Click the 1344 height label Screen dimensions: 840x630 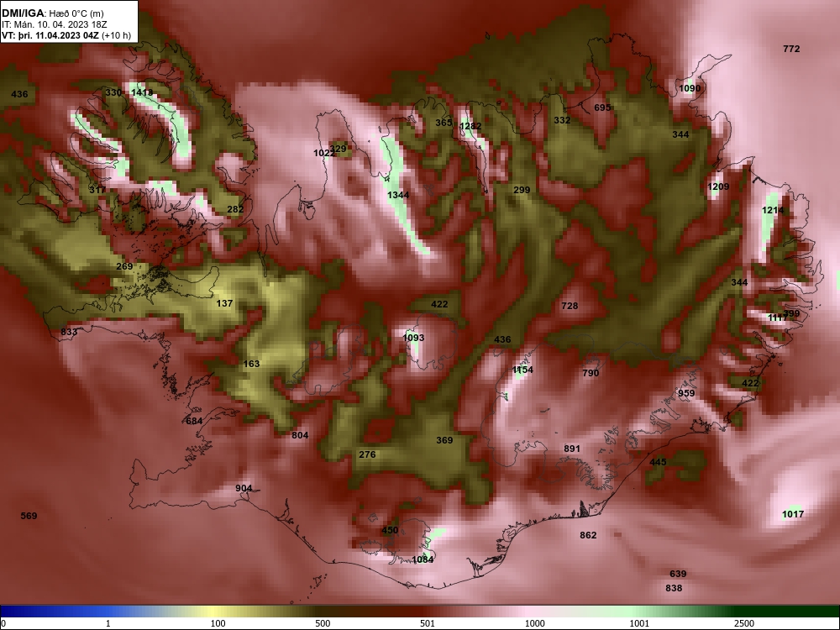tap(398, 195)
